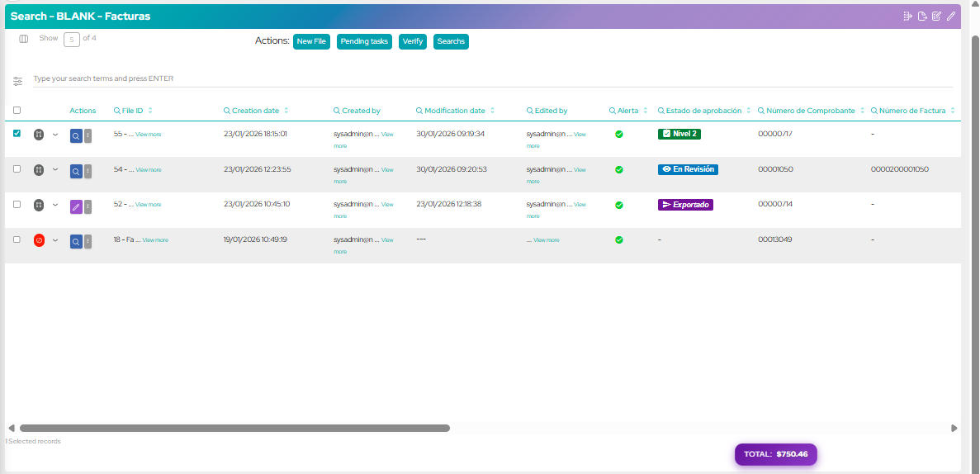Viewport: 980px width, 474px height.
Task: Click the Pending tasks action button
Action: [364, 41]
